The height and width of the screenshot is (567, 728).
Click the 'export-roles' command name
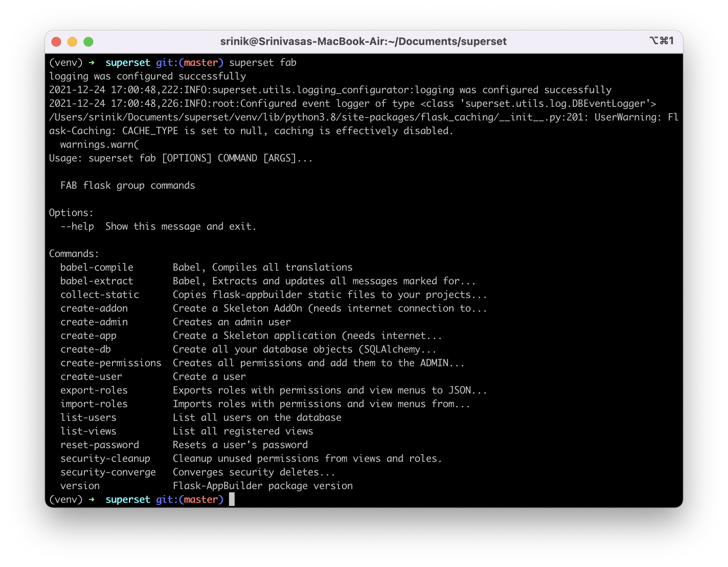pyautogui.click(x=94, y=390)
